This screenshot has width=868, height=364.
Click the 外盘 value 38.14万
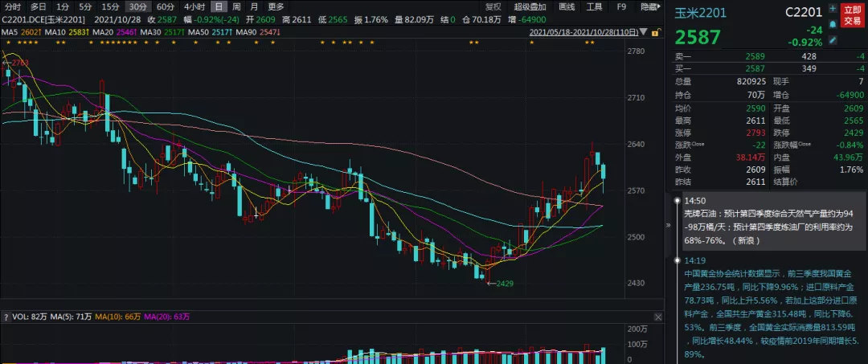point(751,157)
